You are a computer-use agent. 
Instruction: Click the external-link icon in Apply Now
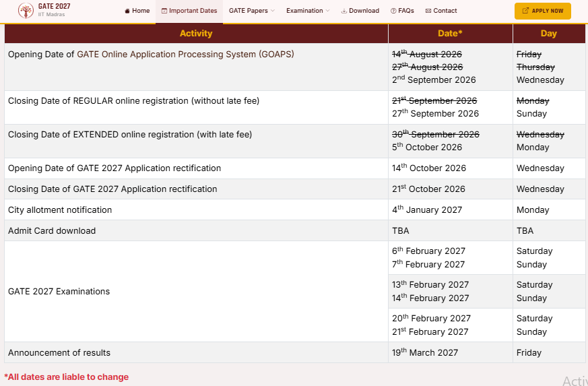tap(525, 11)
